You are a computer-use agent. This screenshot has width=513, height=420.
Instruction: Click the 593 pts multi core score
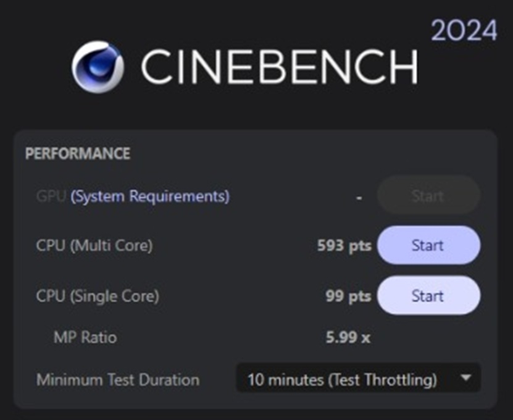tap(344, 246)
